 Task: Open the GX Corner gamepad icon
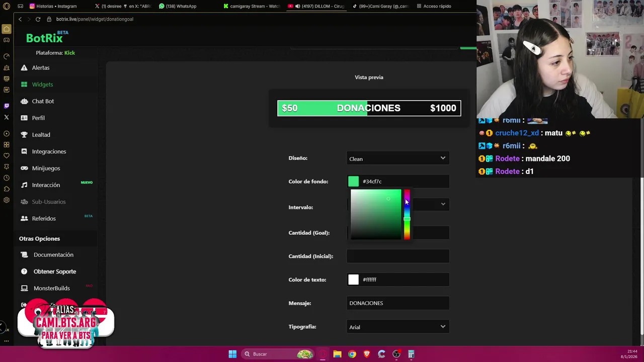tap(7, 40)
